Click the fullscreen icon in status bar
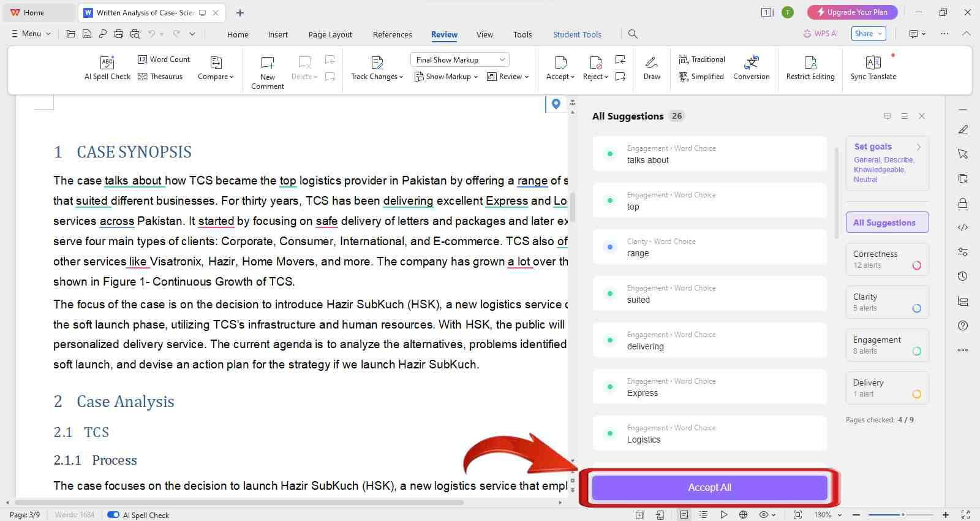The image size is (980, 521). [x=965, y=515]
